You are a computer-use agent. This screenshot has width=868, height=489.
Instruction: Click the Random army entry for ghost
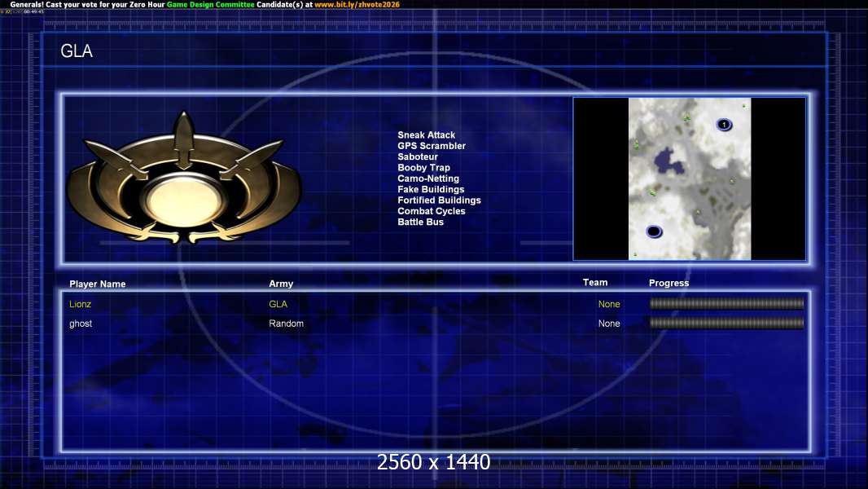tap(286, 324)
